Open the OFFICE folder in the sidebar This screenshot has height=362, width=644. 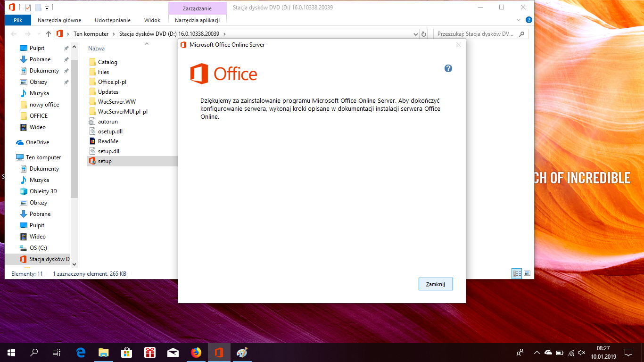click(x=39, y=116)
